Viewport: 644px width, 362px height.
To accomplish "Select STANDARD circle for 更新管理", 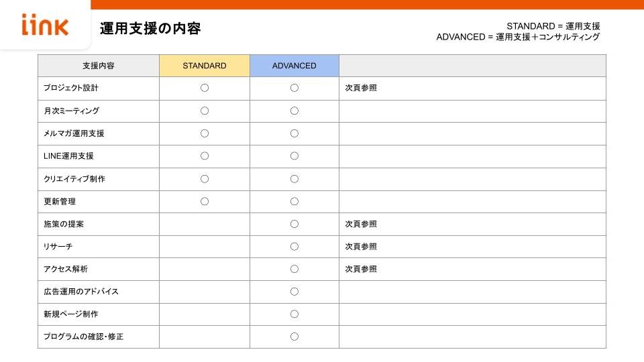I will (x=205, y=202).
